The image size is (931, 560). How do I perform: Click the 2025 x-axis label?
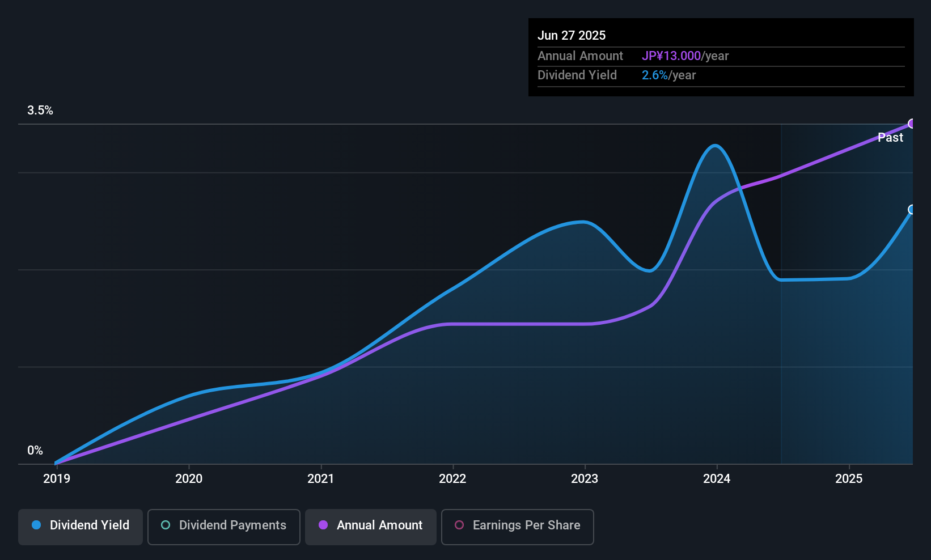[849, 479]
